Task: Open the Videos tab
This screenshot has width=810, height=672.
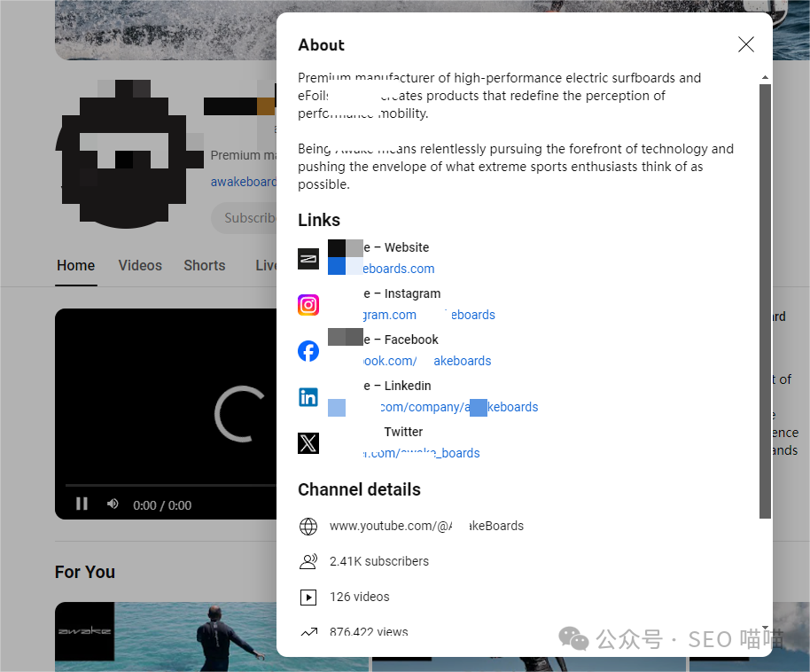Action: 140,266
